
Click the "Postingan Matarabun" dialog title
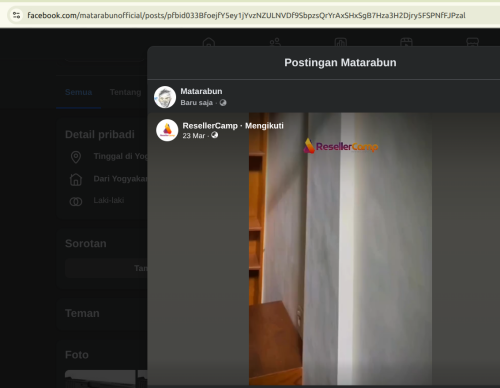click(340, 63)
